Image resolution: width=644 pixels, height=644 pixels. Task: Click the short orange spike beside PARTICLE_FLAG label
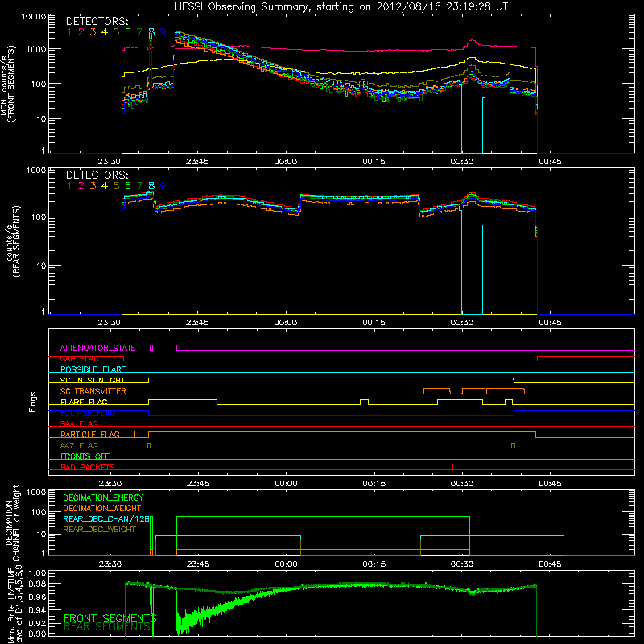[134, 434]
